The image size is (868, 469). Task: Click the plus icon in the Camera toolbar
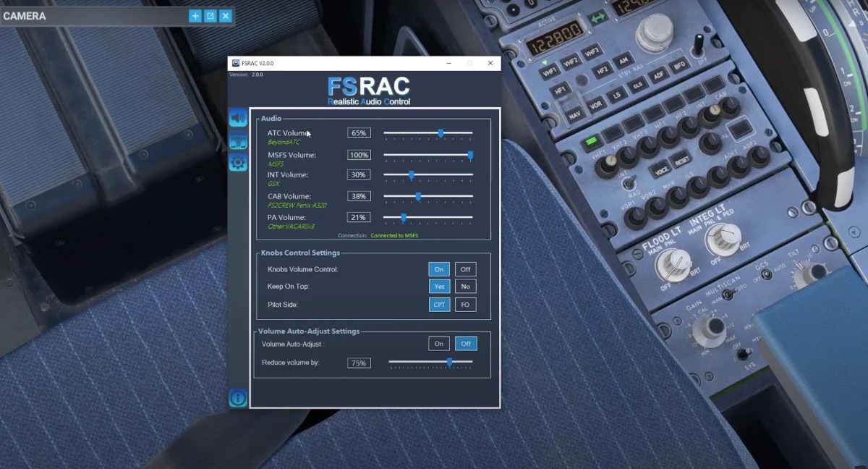click(x=195, y=16)
